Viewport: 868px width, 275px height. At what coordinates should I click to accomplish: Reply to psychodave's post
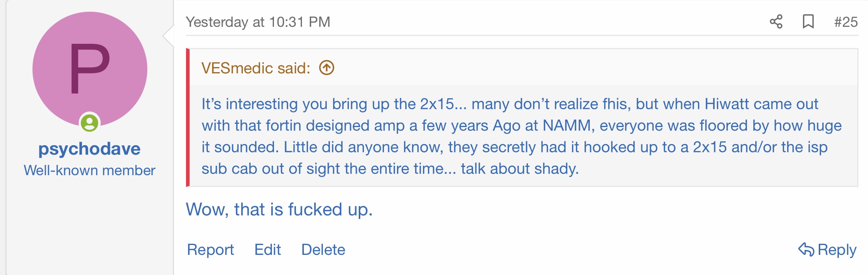coord(827,250)
